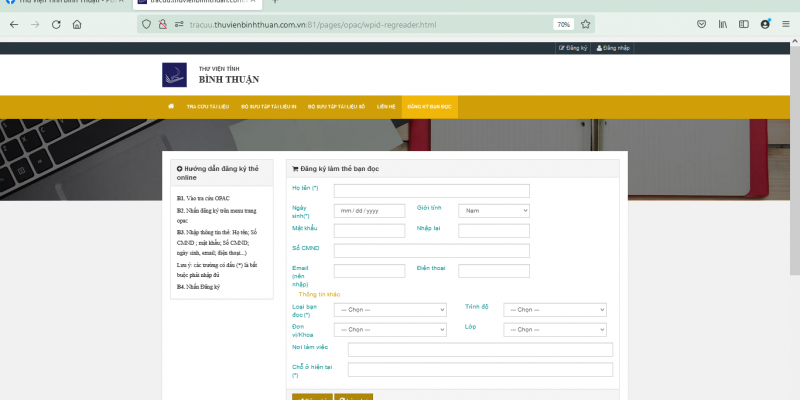Open the Đăng nhập login link
This screenshot has width=800, height=400.
click(x=613, y=48)
